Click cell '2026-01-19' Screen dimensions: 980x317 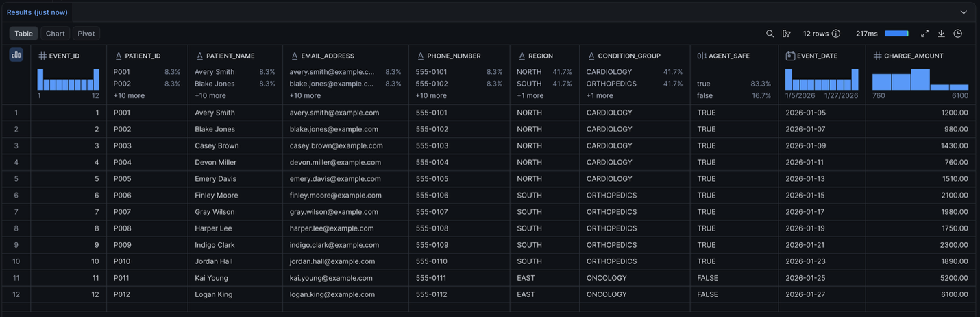(822, 228)
